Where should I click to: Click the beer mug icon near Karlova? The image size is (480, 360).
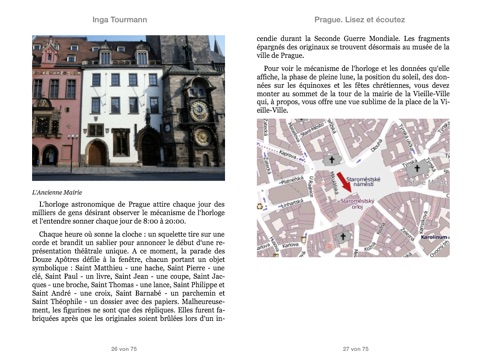[303, 239]
